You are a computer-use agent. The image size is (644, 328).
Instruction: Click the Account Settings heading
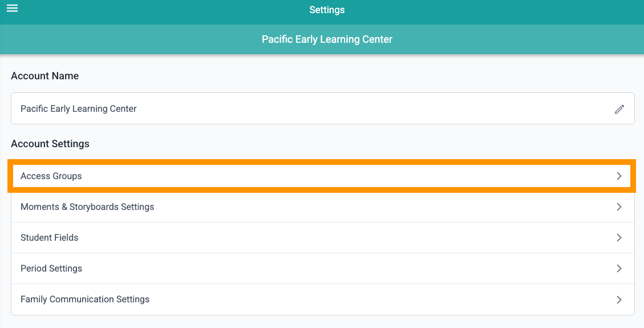(x=50, y=144)
